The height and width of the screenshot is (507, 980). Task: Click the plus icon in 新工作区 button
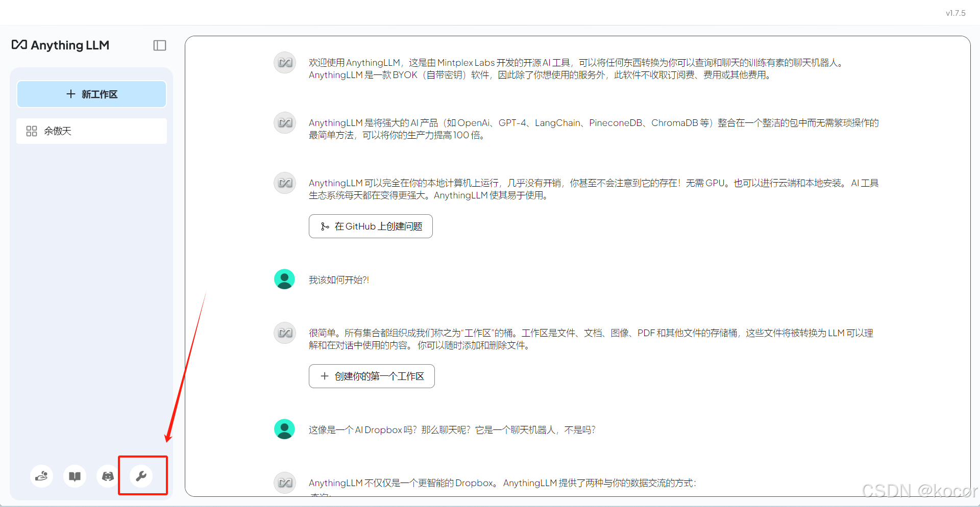tap(71, 94)
